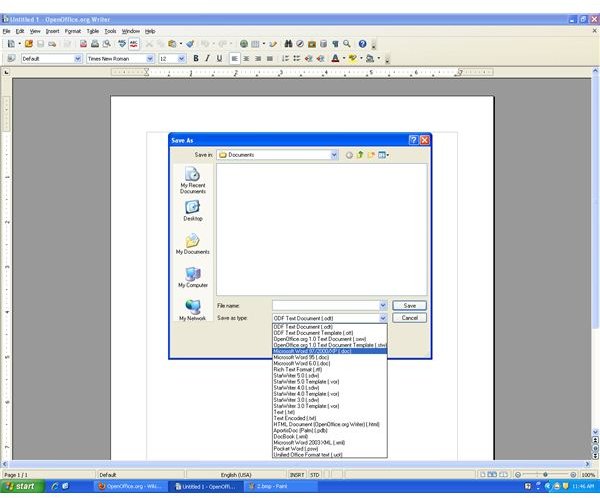The width and height of the screenshot is (600, 498).
Task: Open Page Preview from the toolbar
Action: coord(107,44)
